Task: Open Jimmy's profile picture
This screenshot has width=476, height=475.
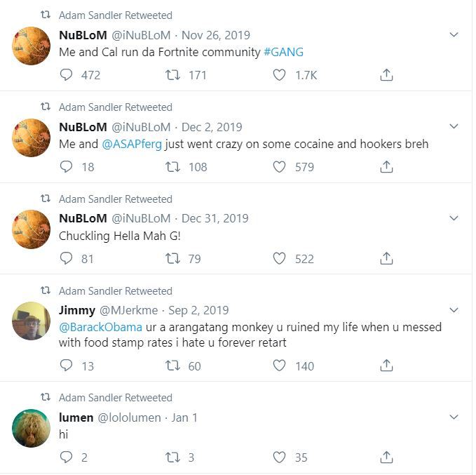Action: (31, 321)
